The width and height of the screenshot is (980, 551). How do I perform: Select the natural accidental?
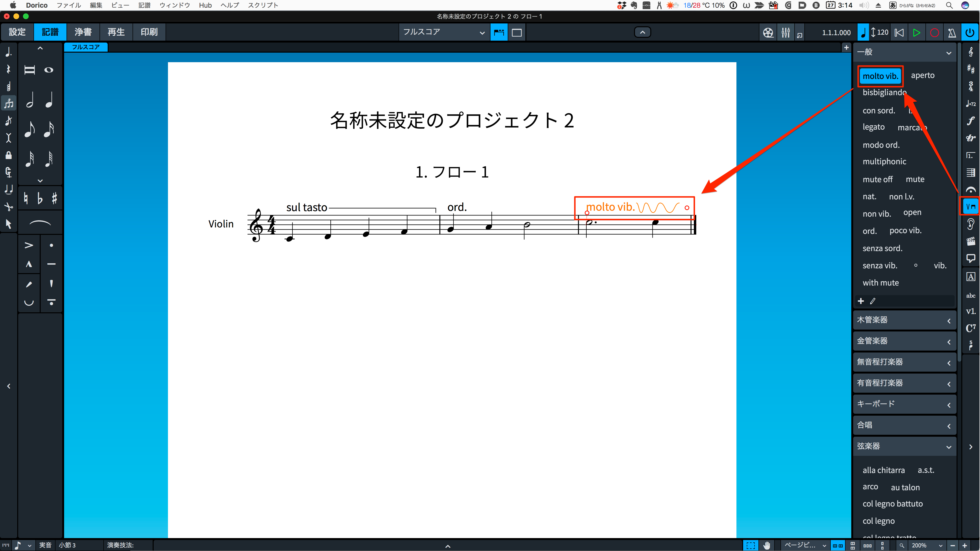[x=26, y=198]
